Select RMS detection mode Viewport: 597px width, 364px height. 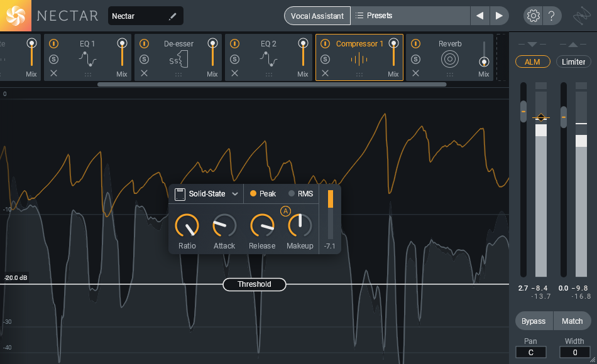click(x=301, y=193)
